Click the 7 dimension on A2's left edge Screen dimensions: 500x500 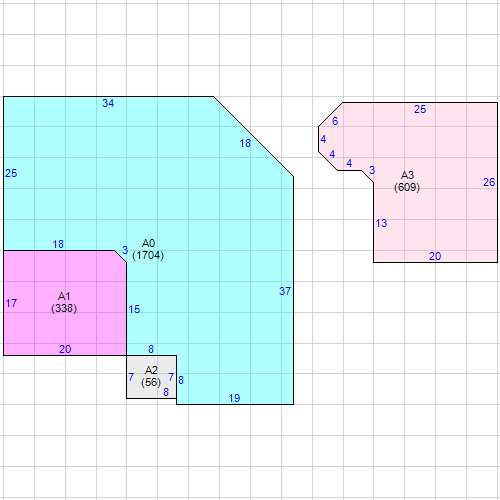pyautogui.click(x=131, y=377)
